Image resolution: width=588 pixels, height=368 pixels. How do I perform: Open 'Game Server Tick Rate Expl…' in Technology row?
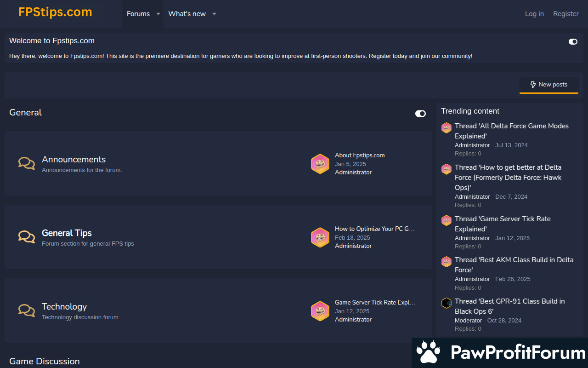coord(375,302)
